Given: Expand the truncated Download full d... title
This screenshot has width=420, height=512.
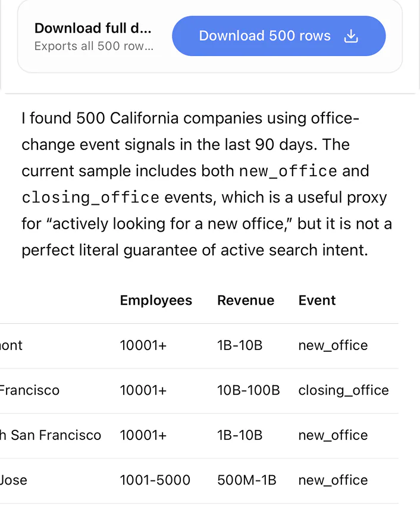Looking at the screenshot, I should click(93, 28).
